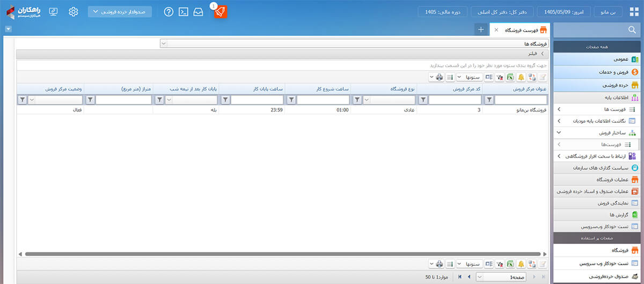
Task: Open the inbox tray icon in top bar
Action: coord(199,12)
